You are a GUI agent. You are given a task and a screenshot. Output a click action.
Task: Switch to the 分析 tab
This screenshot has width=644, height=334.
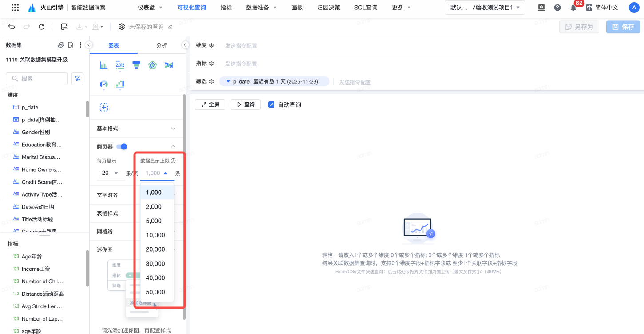(x=162, y=45)
